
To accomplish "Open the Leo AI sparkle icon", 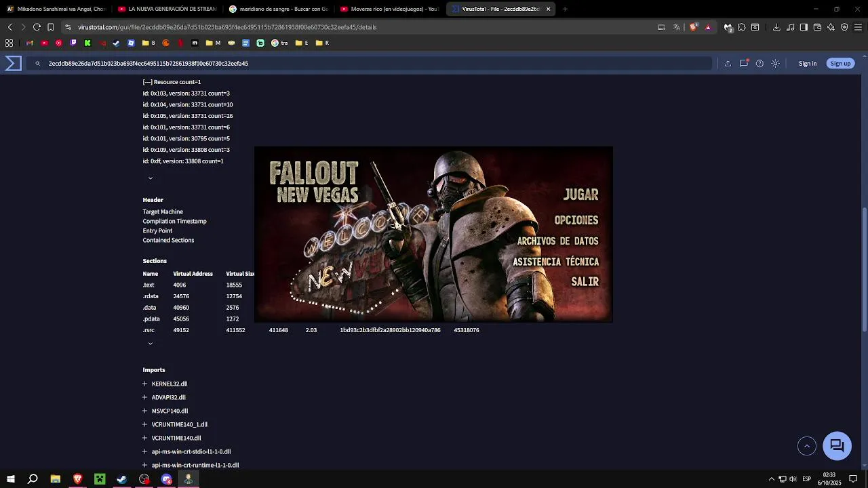I will click(831, 27).
